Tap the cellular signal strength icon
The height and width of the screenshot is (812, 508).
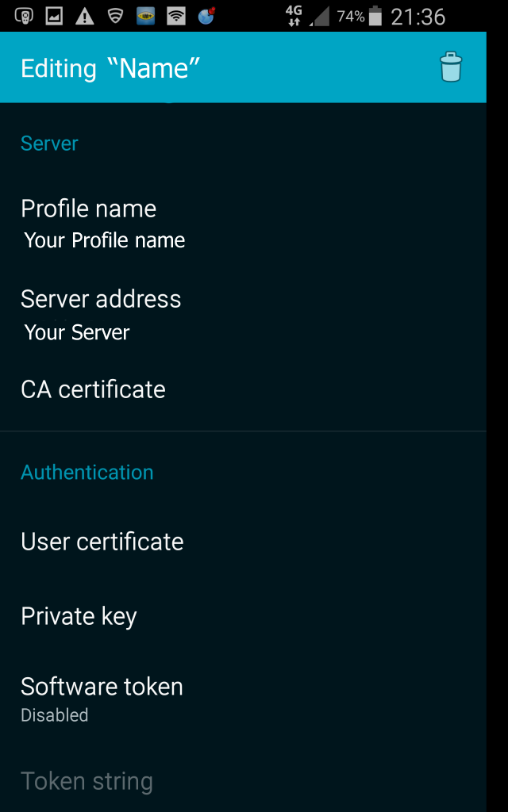(321, 16)
